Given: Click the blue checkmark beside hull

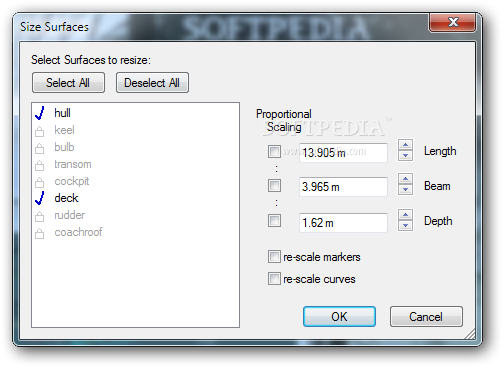Looking at the screenshot, I should tap(40, 113).
